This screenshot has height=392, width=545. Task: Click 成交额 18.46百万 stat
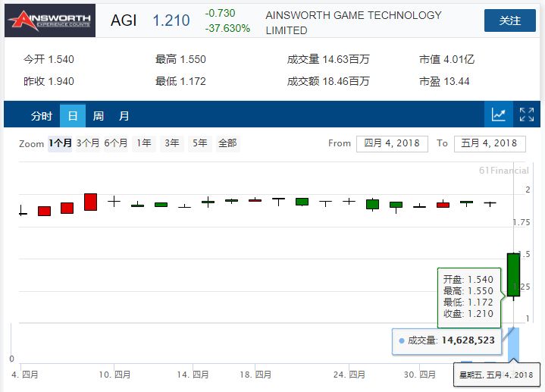[328, 81]
